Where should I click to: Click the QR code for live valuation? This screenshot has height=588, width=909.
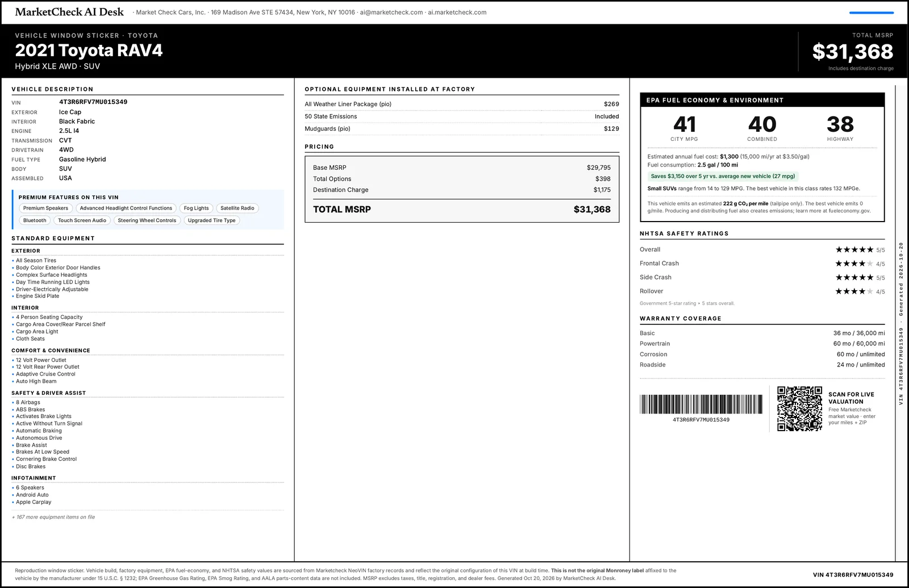[x=799, y=408]
